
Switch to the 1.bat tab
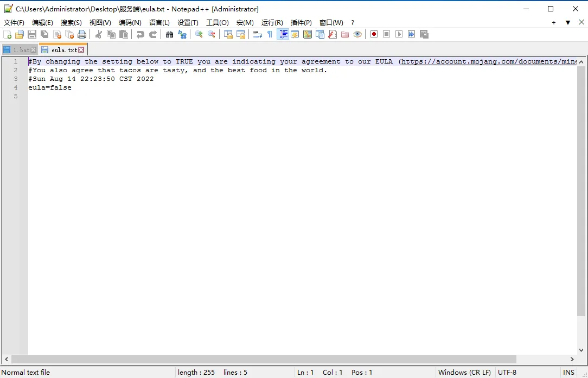pyautogui.click(x=21, y=50)
